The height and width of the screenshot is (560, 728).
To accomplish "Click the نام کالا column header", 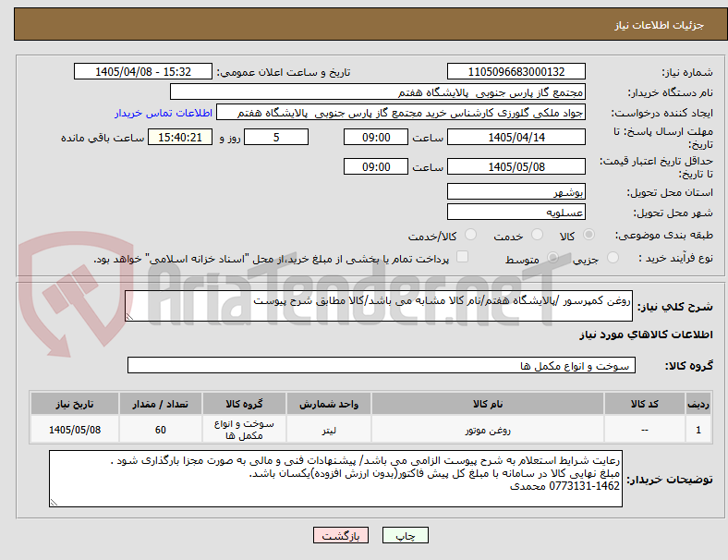I will click(x=488, y=404).
